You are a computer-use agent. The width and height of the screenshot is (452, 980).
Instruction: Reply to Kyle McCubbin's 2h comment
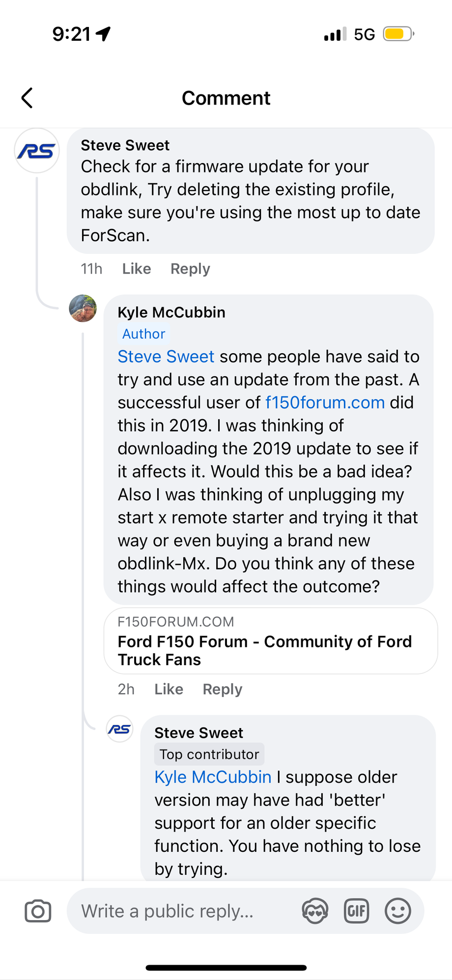pyautogui.click(x=223, y=689)
